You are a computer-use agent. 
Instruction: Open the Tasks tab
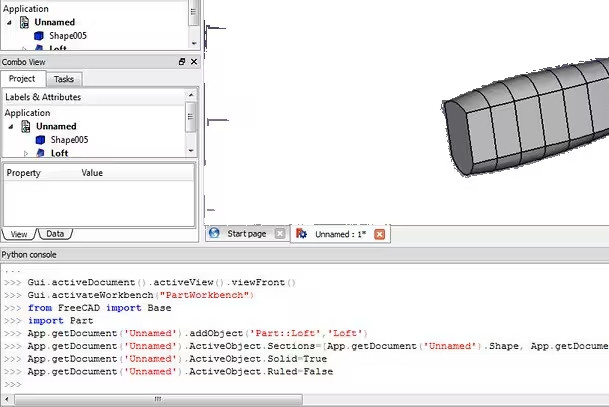click(64, 79)
